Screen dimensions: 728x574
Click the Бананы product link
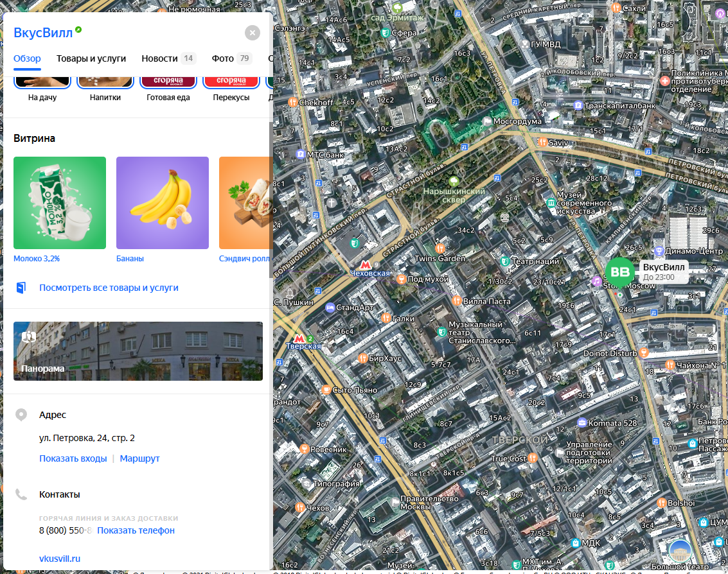tap(130, 259)
